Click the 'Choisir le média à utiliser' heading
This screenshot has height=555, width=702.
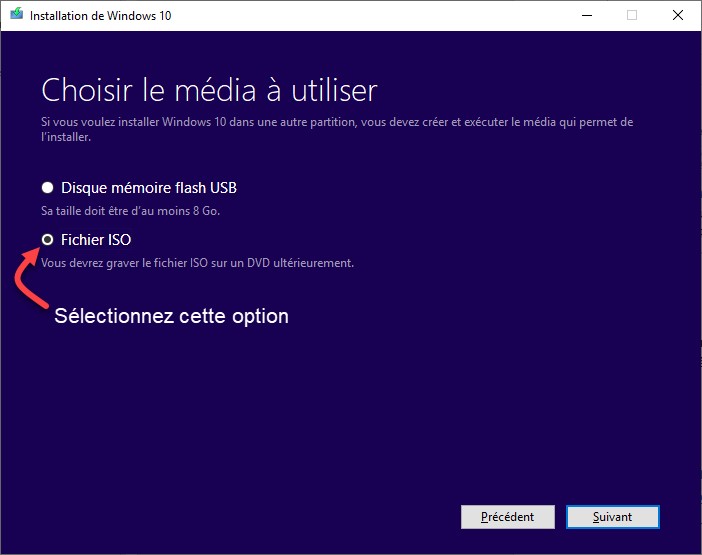[x=210, y=90]
